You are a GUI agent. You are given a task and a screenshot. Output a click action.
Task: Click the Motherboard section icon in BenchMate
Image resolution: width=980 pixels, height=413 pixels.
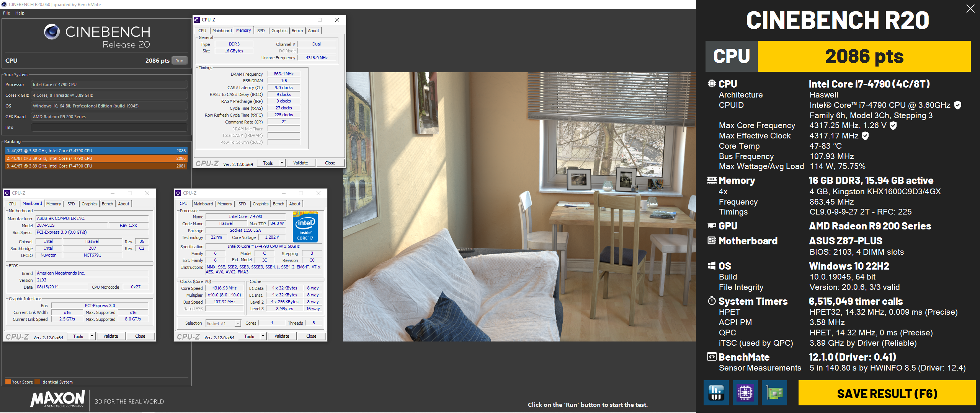[x=712, y=241]
